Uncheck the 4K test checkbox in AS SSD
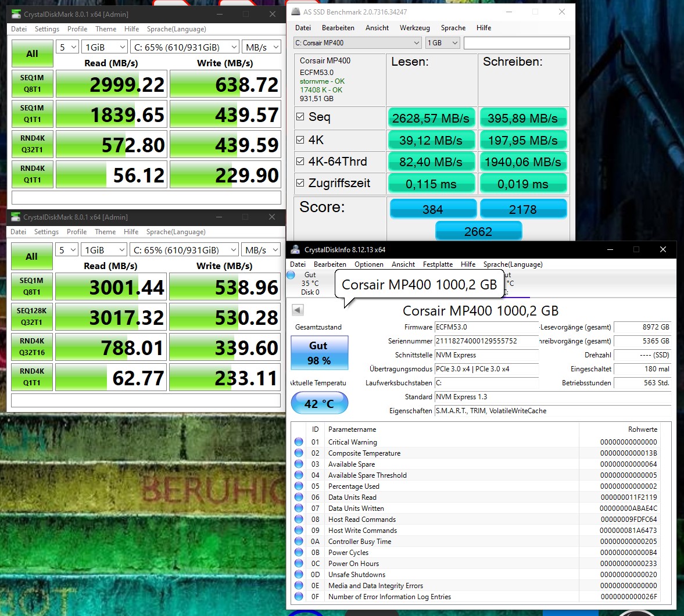This screenshot has width=684, height=616. (x=300, y=139)
